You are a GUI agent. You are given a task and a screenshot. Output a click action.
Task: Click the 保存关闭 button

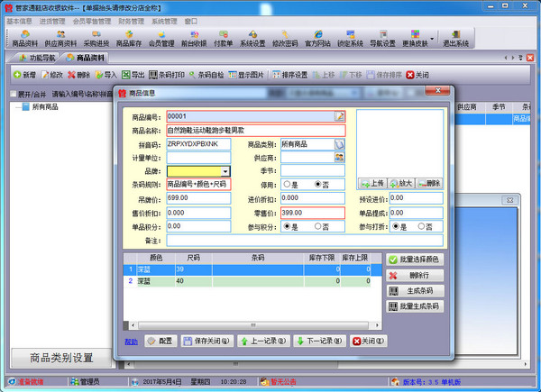206,341
